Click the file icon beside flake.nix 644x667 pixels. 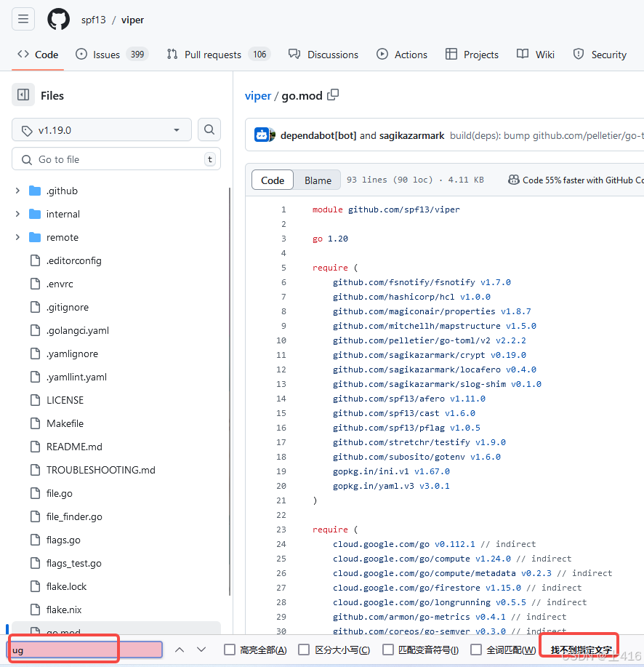click(36, 610)
